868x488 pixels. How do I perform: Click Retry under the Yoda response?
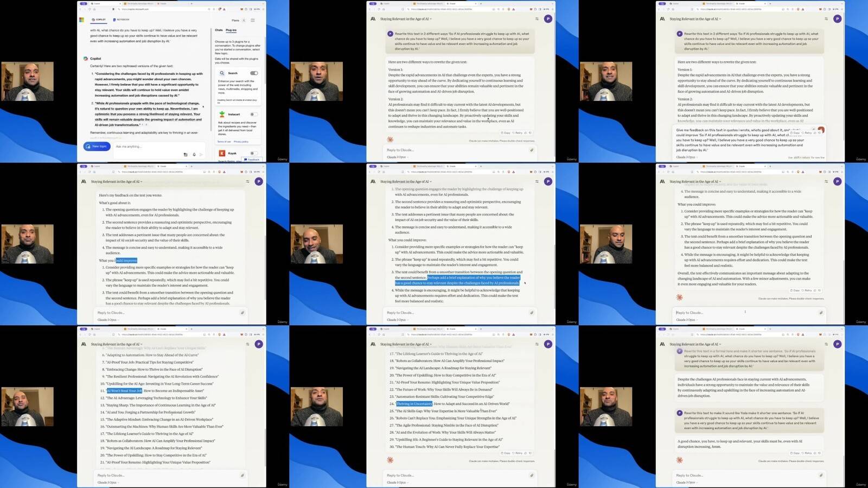pyautogui.click(x=806, y=453)
